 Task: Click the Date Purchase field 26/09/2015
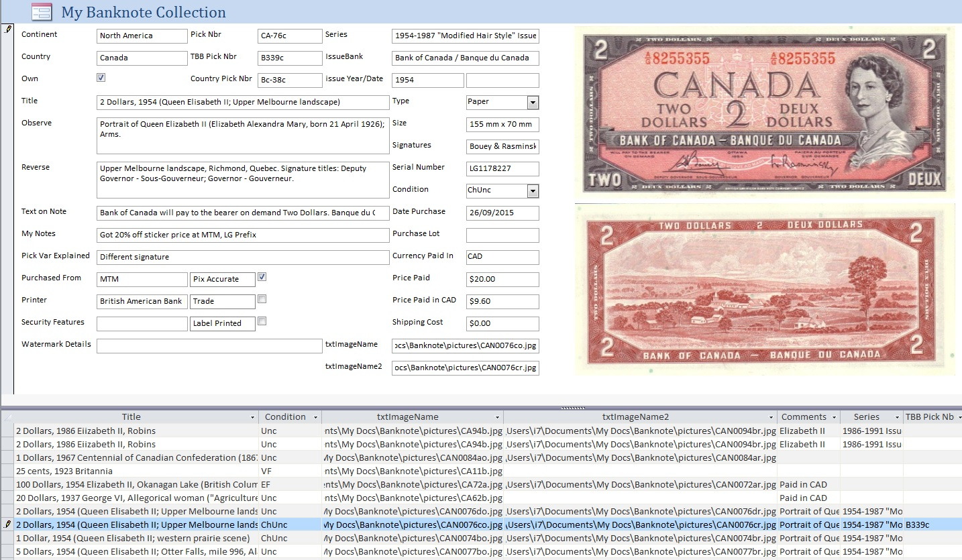502,213
